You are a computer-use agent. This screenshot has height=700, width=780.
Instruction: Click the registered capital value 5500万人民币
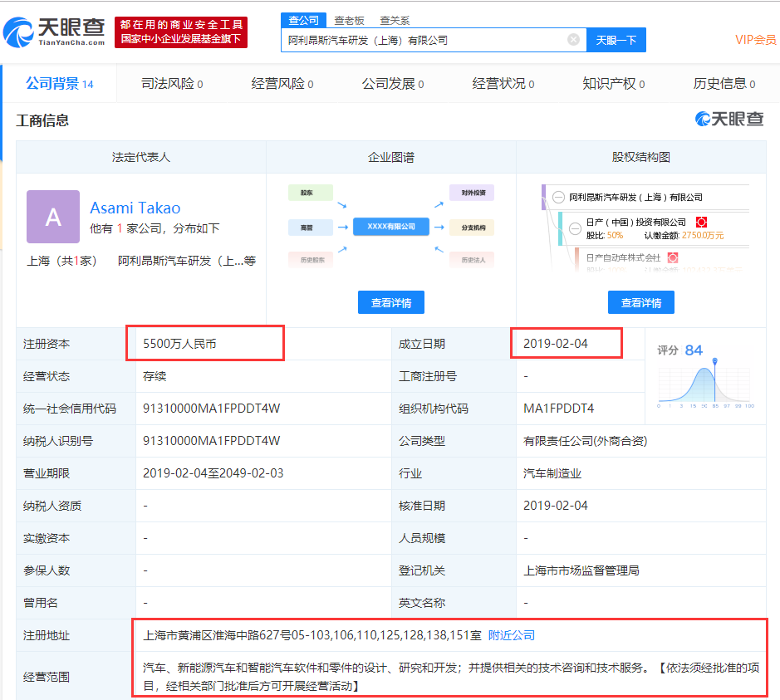pyautogui.click(x=179, y=344)
